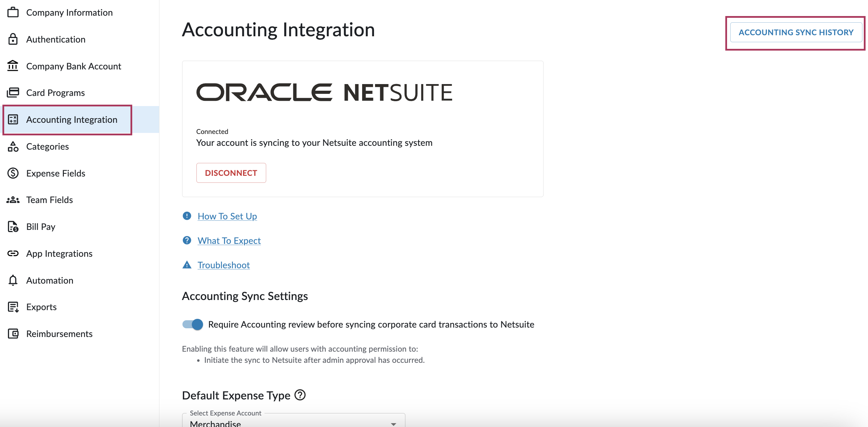Open the What To Expect link
868x427 pixels.
click(229, 241)
